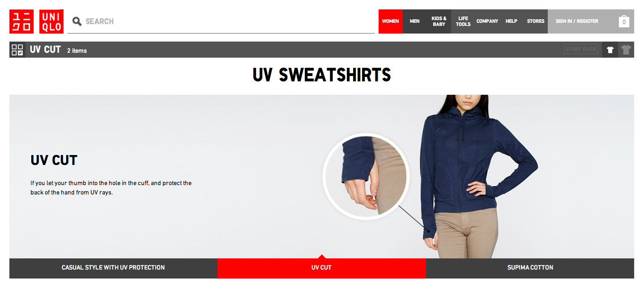This screenshot has height=287, width=644.
Task: Click the search magnifier icon
Action: tap(77, 21)
